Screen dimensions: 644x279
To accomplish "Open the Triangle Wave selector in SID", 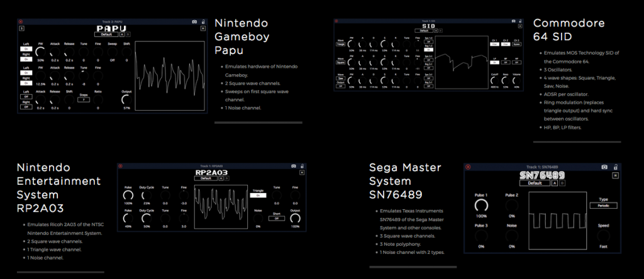I will tap(340, 45).
